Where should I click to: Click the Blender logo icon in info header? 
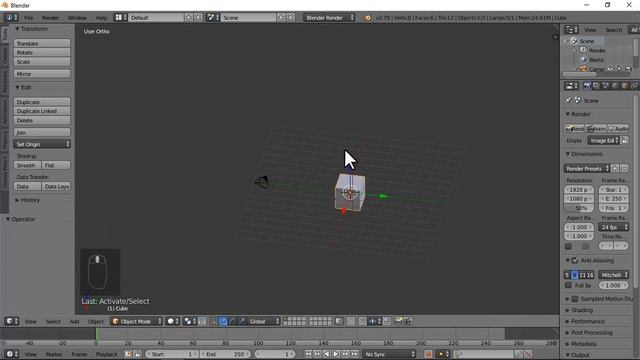pyautogui.click(x=367, y=18)
